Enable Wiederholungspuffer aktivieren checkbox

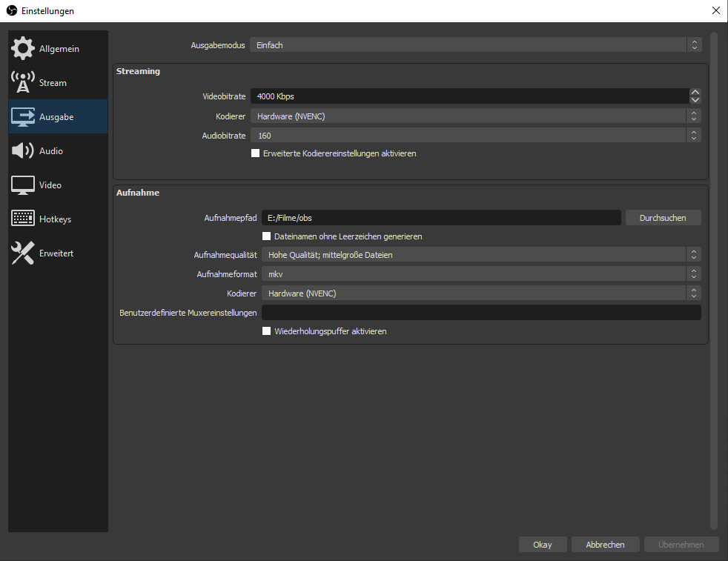coord(267,331)
